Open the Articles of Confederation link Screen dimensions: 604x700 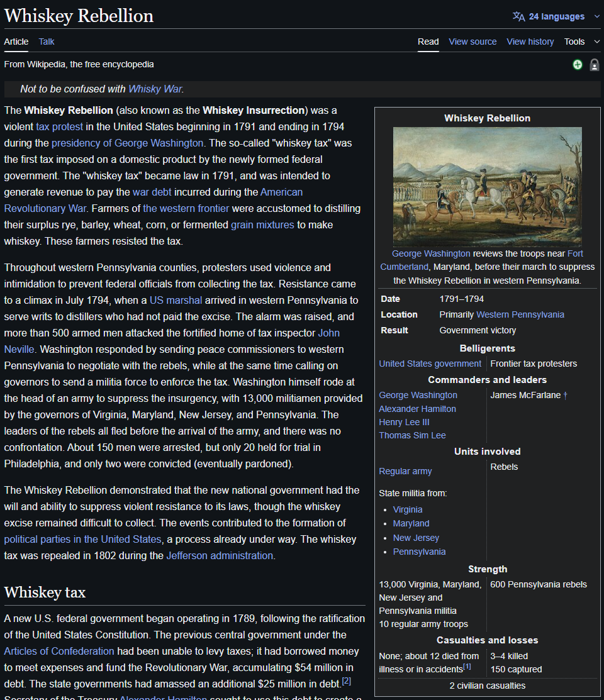tap(59, 652)
